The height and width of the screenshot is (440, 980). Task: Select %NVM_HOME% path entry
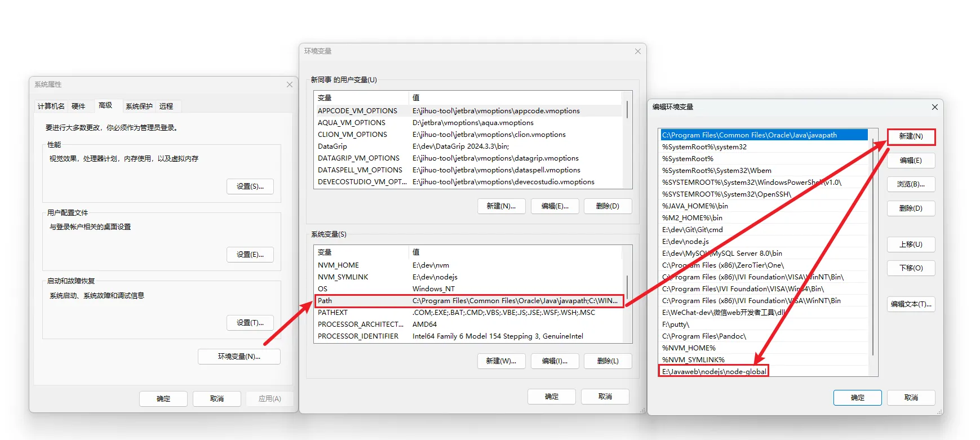pos(764,348)
